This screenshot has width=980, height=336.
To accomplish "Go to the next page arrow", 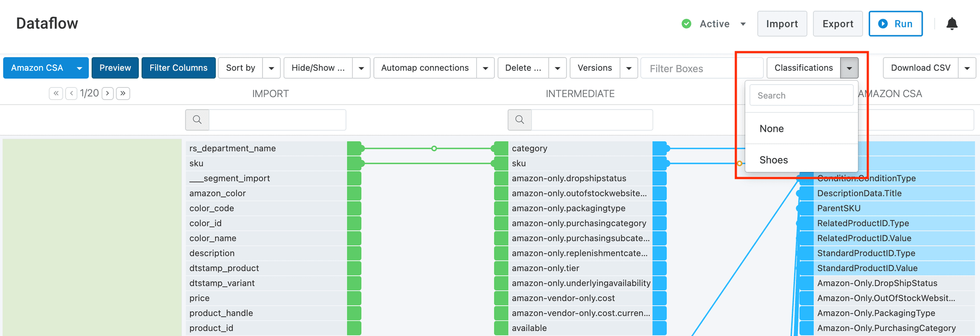I will click(108, 93).
